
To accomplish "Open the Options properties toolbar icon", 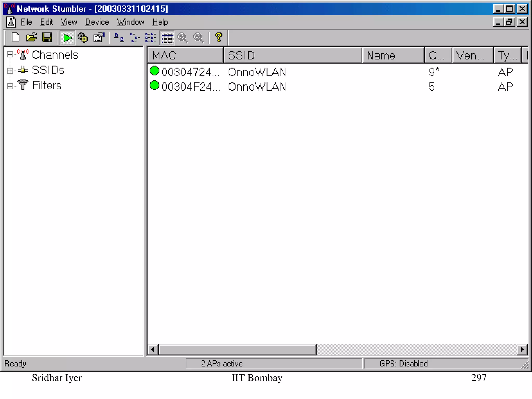I will click(99, 38).
